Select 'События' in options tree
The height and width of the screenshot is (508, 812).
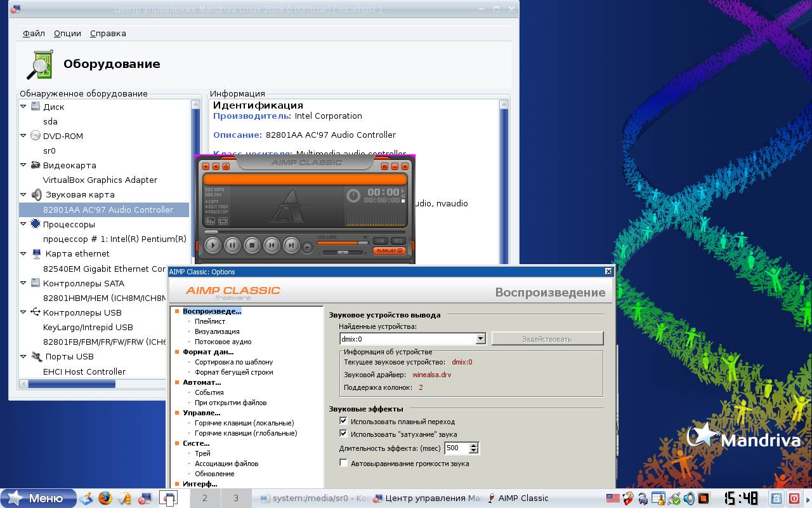[x=209, y=392]
